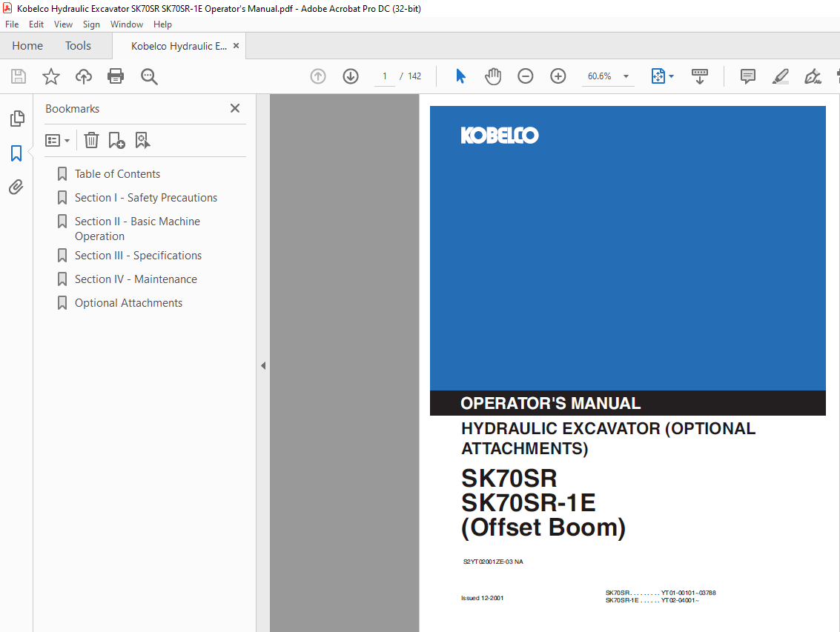Viewport: 840px width, 632px height.
Task: Open the Sign menu
Action: click(92, 24)
